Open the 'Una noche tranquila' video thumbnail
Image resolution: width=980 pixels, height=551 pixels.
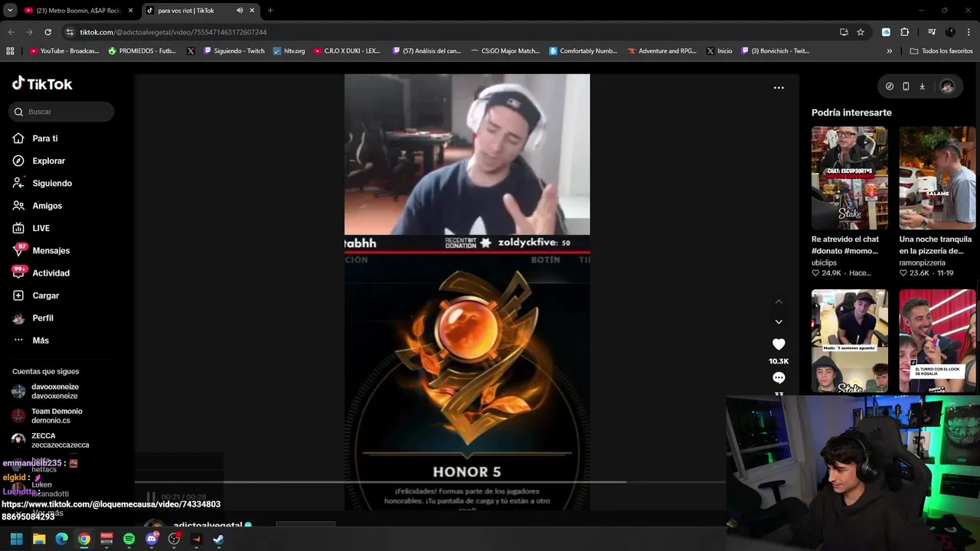click(x=937, y=178)
